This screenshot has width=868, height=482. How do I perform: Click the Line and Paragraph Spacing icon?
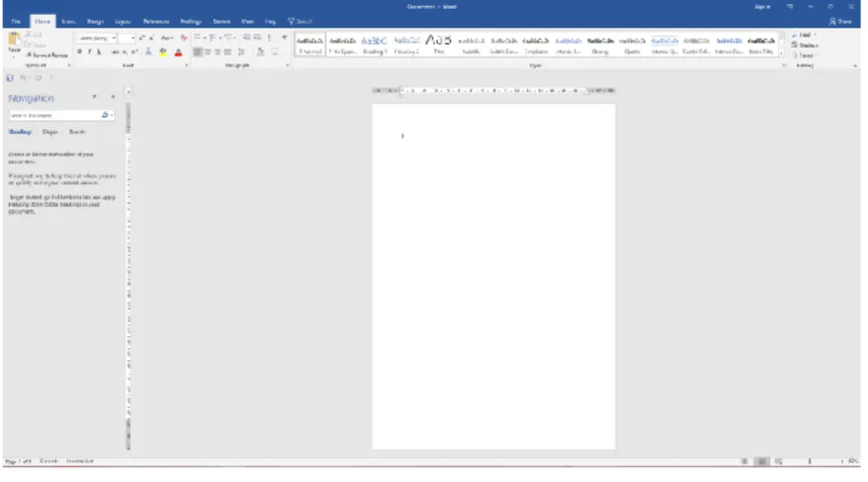coord(242,52)
